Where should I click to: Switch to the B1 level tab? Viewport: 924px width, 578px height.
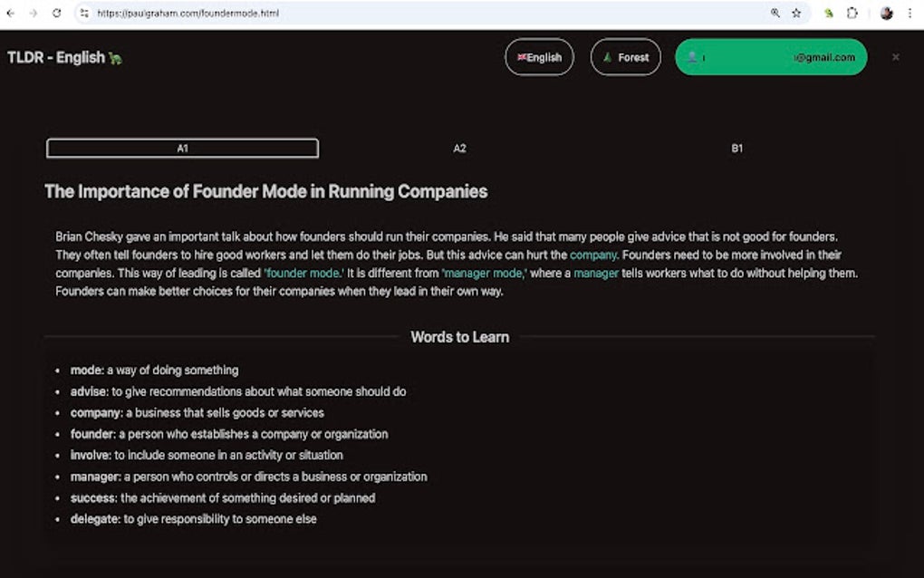point(736,149)
